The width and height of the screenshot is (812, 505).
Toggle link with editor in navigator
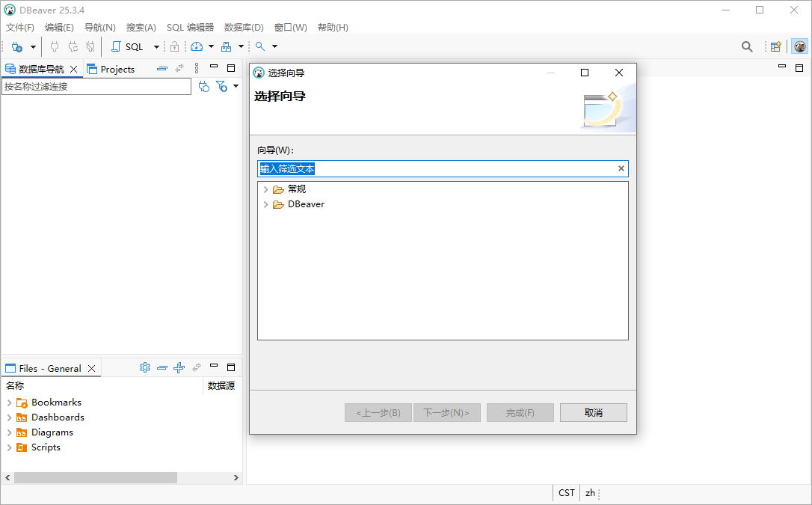pyautogui.click(x=179, y=68)
